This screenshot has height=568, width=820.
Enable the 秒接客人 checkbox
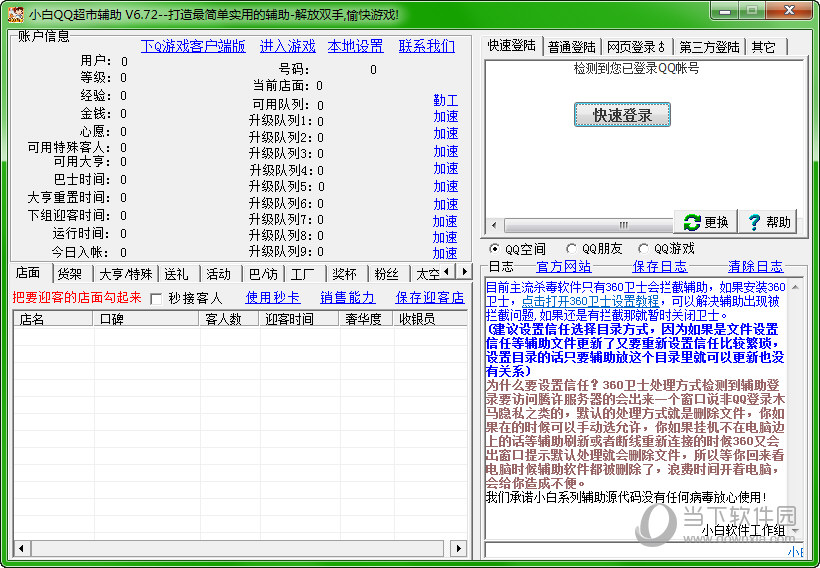[156, 299]
